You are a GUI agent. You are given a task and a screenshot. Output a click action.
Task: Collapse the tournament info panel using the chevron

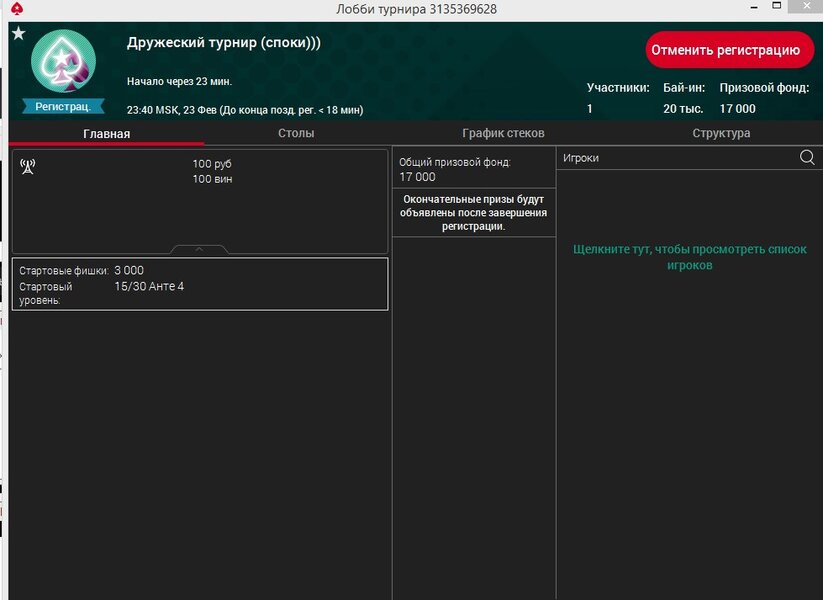click(x=199, y=249)
